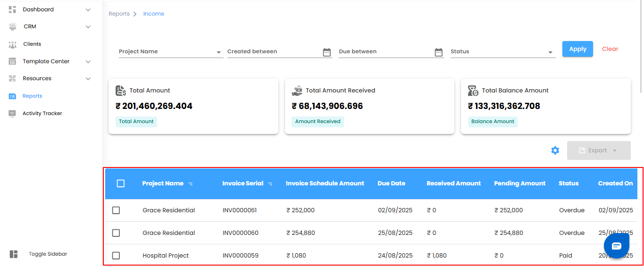Viewport: 644px width, 267px height.
Task: Expand the CRM sidebar menu
Action: [88, 27]
